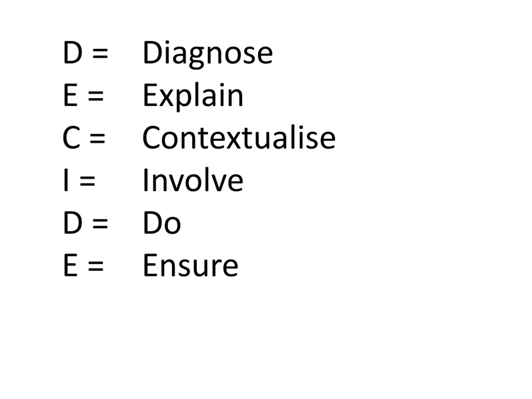The height and width of the screenshot is (399, 532).
Task: Click on the word Contextualise
Action: [239, 138]
